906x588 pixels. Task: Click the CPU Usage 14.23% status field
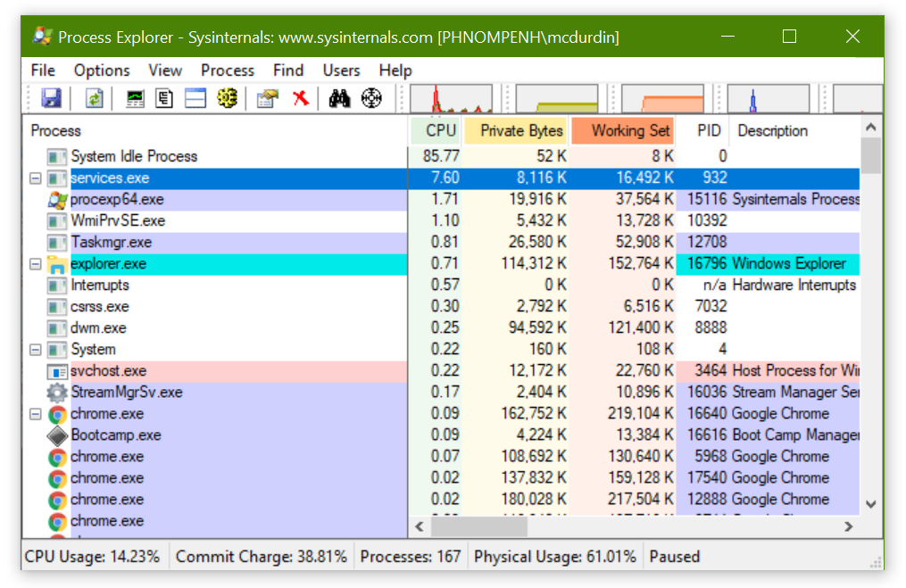point(93,557)
